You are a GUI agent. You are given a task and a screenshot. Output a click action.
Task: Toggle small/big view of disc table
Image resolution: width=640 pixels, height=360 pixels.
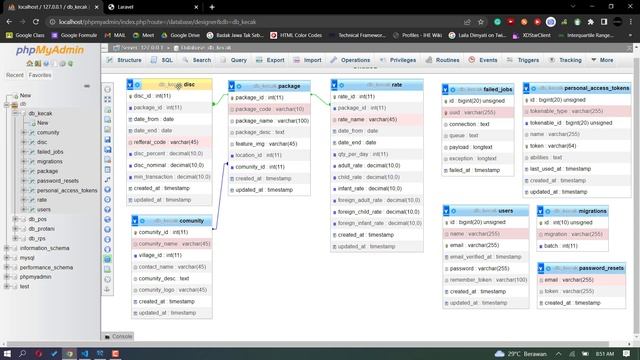130,84
